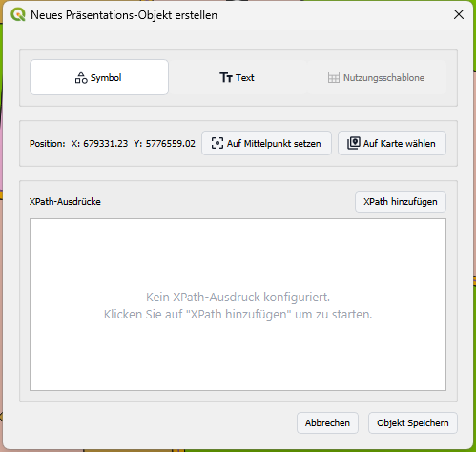Save with 'Objekt Speichern' button
The image size is (476, 452).
pos(413,422)
